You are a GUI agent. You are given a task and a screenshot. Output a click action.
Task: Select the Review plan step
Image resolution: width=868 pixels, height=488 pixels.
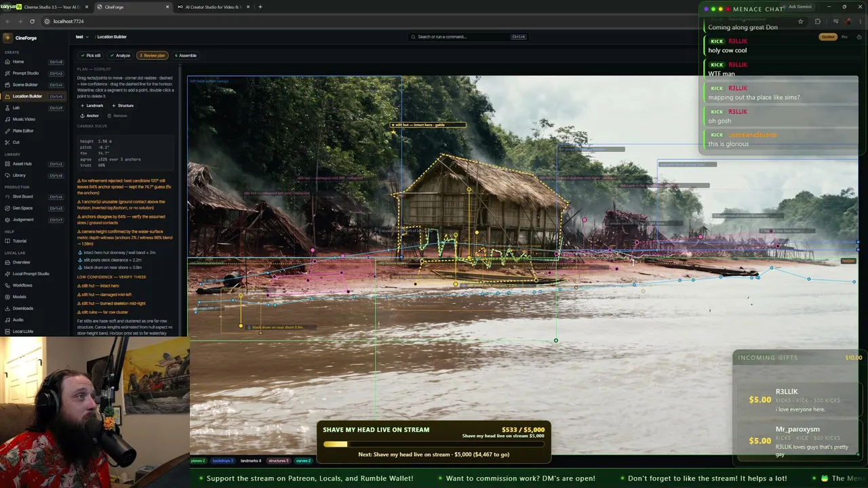click(x=153, y=56)
